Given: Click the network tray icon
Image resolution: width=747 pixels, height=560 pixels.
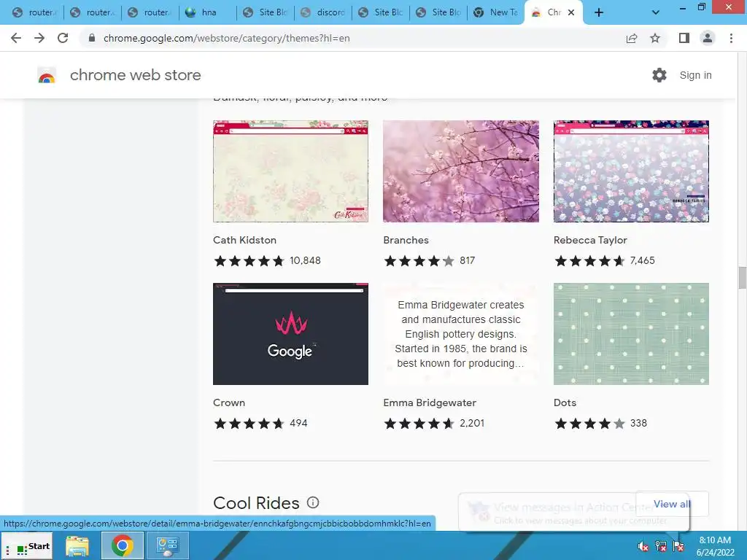Looking at the screenshot, I should [661, 546].
